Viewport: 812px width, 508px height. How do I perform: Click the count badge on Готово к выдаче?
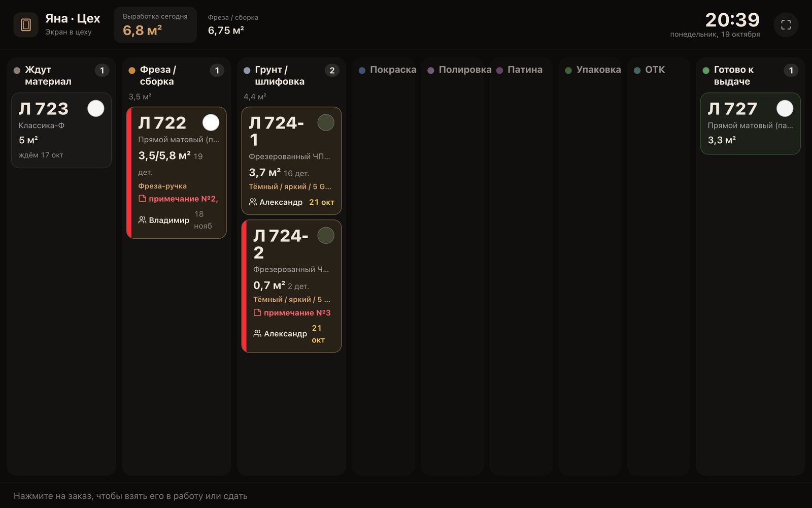791,70
